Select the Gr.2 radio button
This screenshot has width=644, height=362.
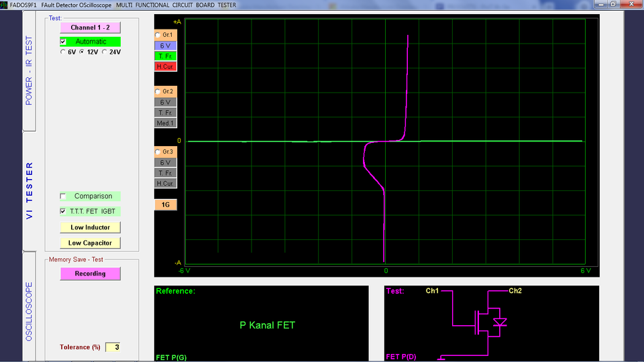(x=158, y=91)
